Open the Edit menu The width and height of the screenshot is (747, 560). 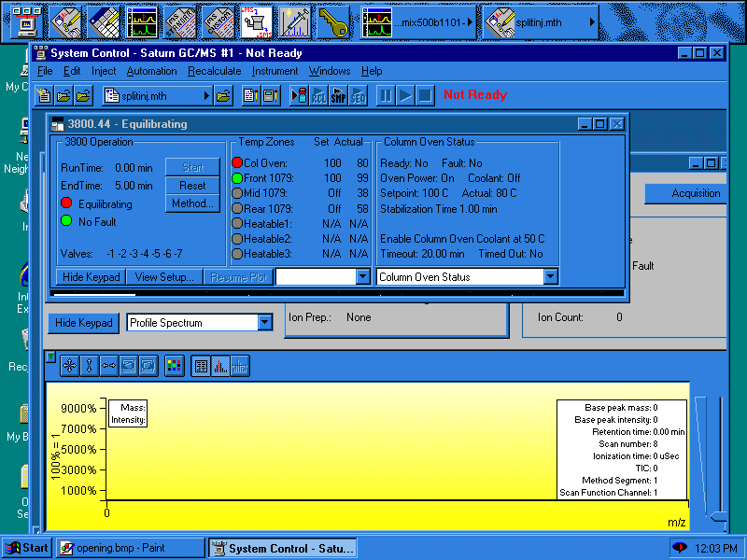point(72,71)
